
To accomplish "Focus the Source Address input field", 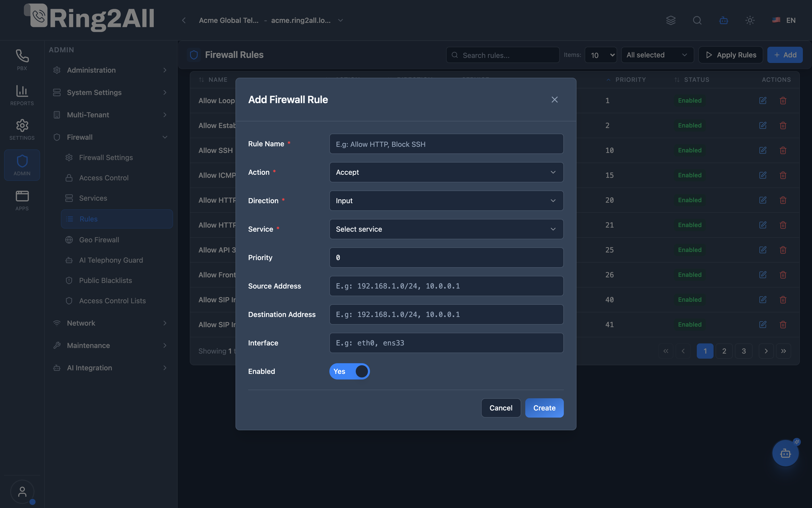I will point(446,286).
